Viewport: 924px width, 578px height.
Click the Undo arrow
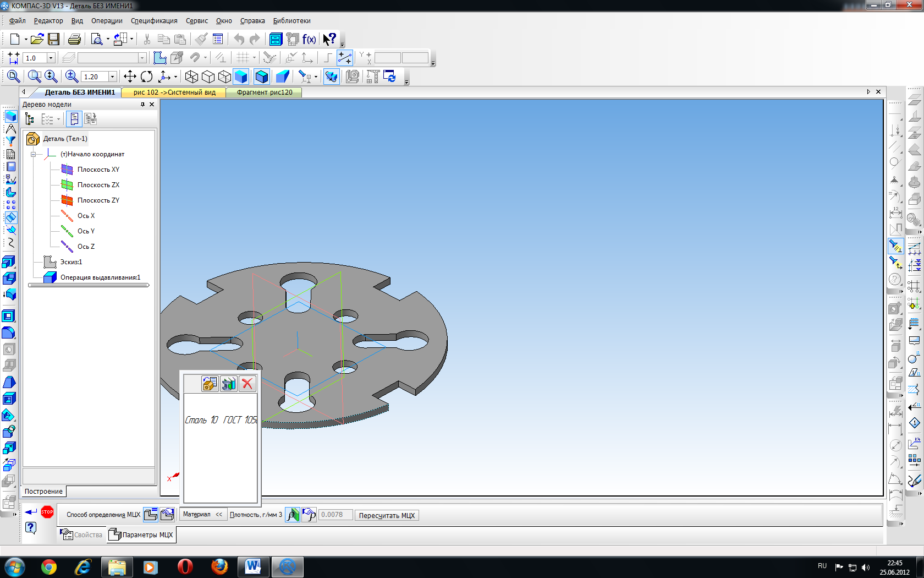(239, 39)
